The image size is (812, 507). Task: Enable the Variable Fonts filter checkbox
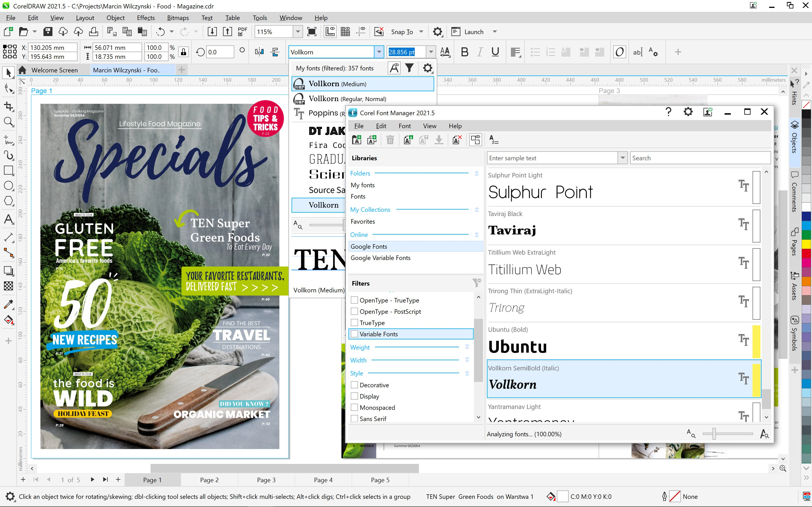354,334
